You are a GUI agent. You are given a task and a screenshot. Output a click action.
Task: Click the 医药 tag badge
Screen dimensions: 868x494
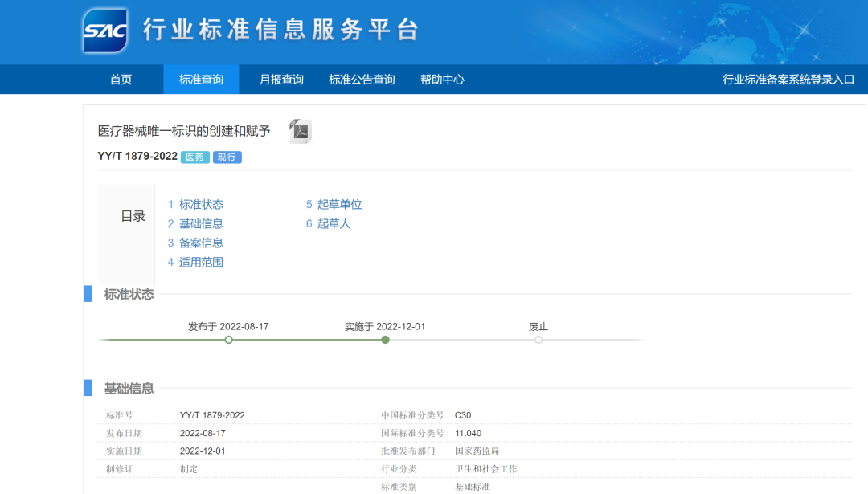pos(194,157)
